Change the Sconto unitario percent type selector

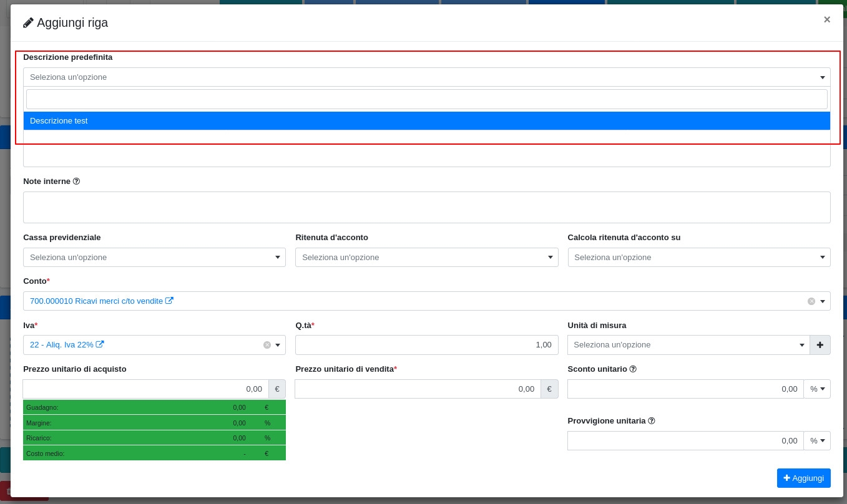coord(816,389)
